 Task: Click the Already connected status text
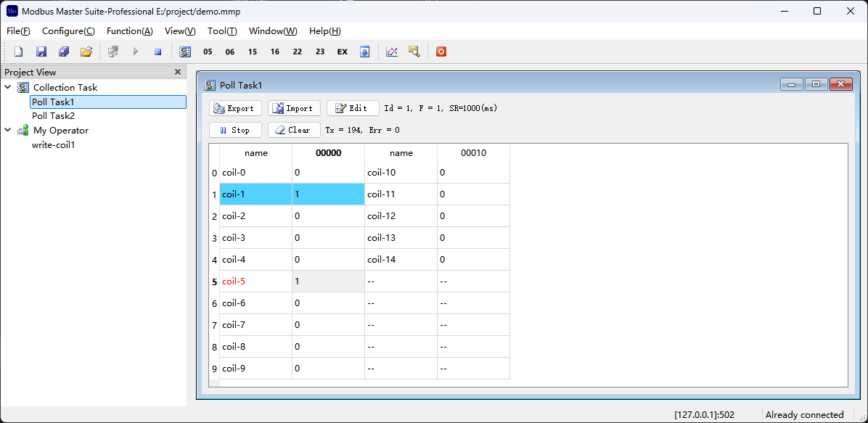tap(804, 415)
